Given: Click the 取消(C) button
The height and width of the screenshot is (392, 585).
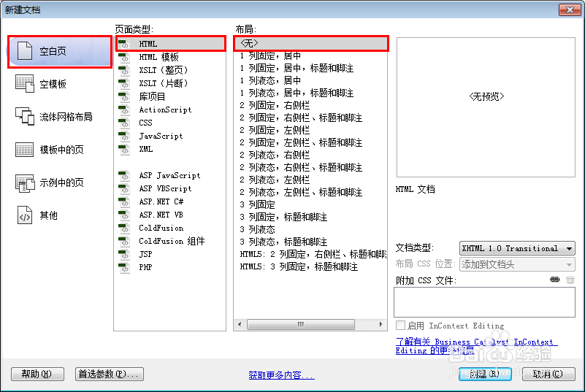Looking at the screenshot, I should 548,374.
